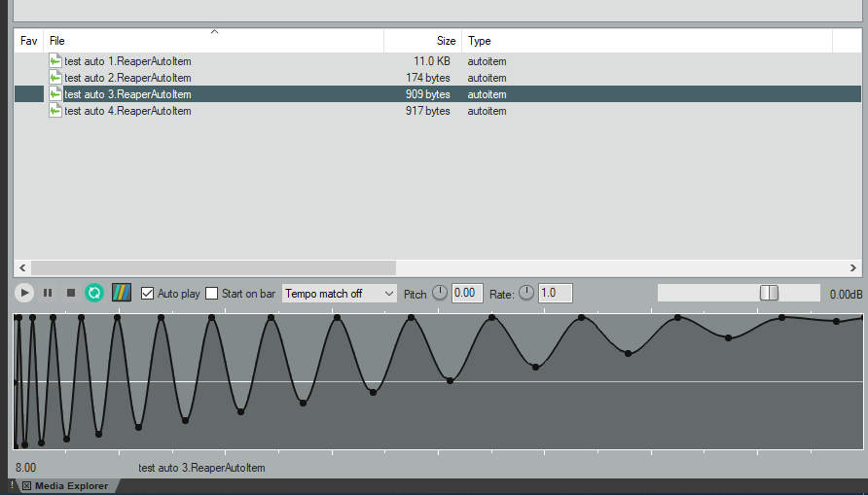Click file icon of test auto 2
The width and height of the screenshot is (868, 495).
point(54,78)
